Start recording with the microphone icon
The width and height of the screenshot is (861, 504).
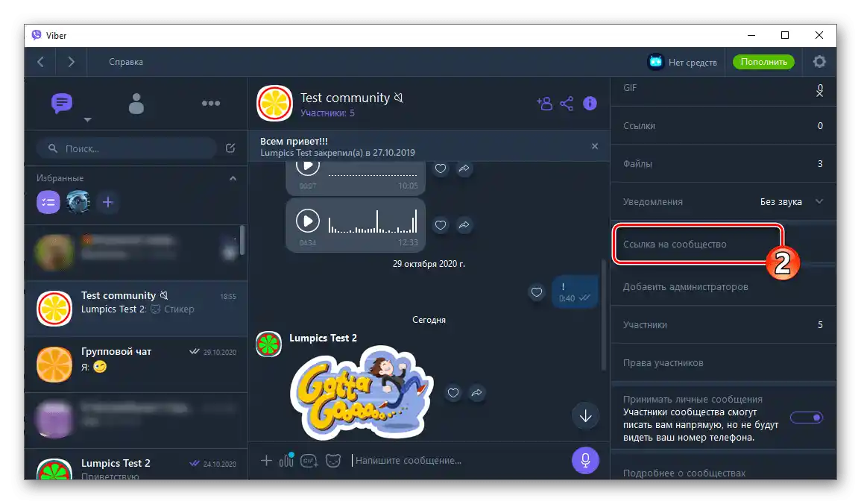click(585, 460)
